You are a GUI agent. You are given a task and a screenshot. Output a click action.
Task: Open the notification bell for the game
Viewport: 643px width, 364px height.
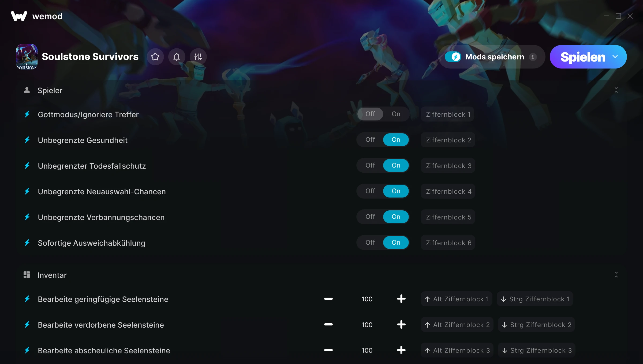[x=177, y=57]
